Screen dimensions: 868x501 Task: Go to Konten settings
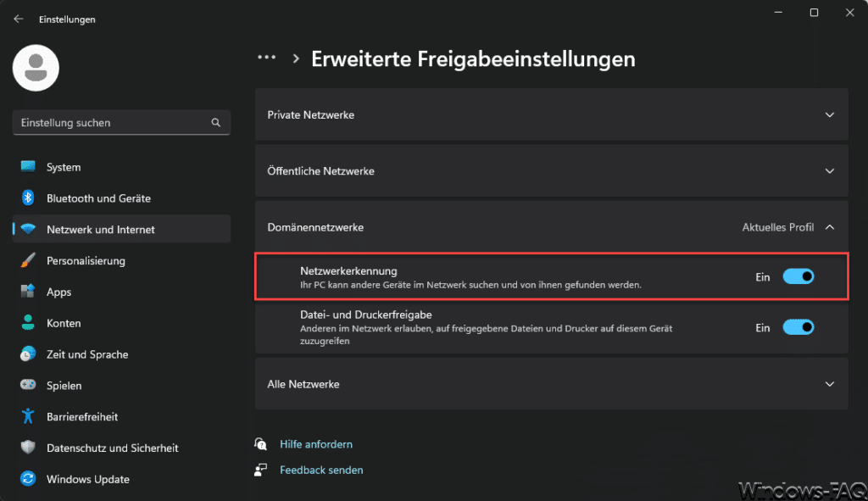121,323
